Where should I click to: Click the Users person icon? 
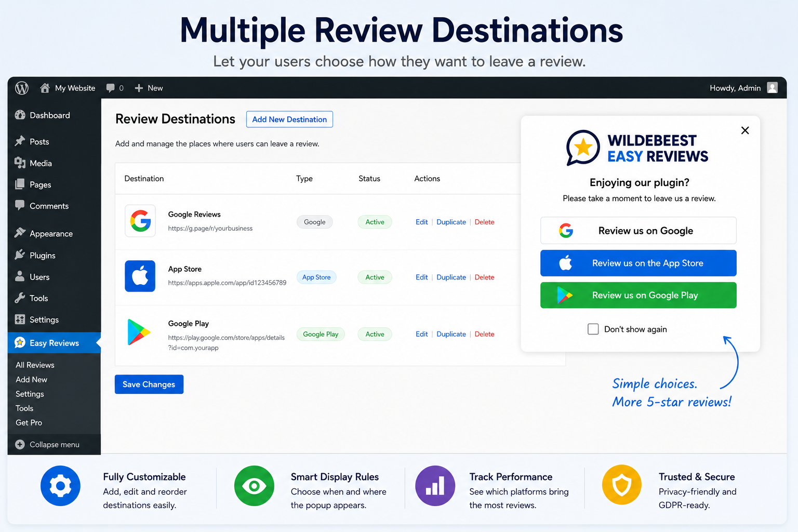[20, 276]
